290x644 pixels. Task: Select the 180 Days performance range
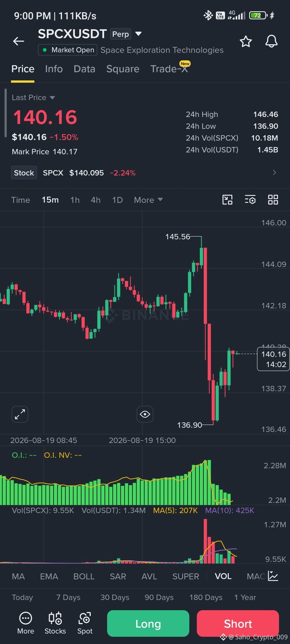click(206, 597)
